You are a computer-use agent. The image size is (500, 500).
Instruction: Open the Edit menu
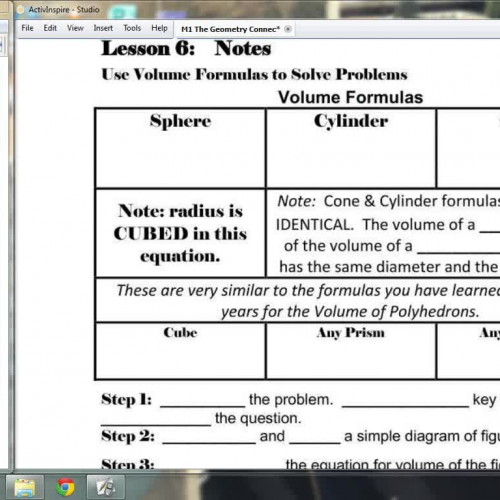50,28
